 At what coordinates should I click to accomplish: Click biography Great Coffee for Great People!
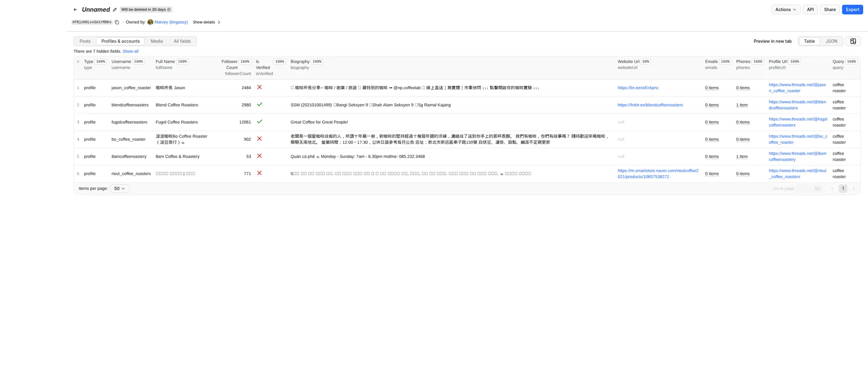(319, 122)
